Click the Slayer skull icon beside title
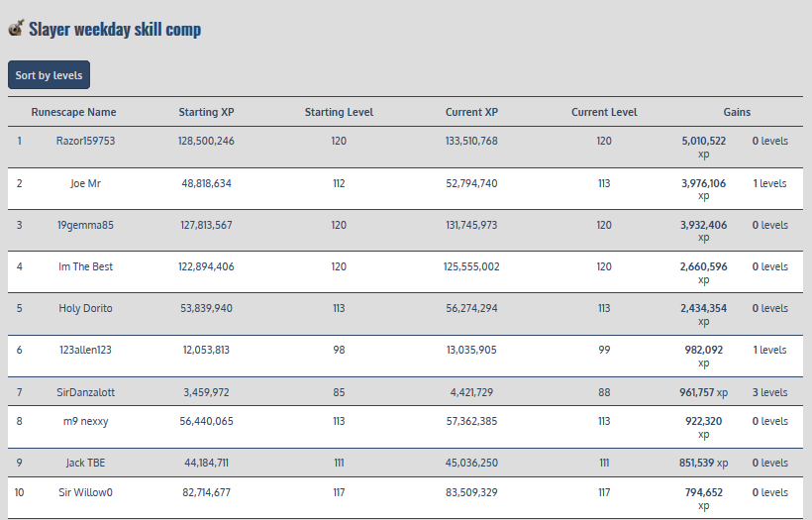812x520 pixels. click(x=16, y=29)
